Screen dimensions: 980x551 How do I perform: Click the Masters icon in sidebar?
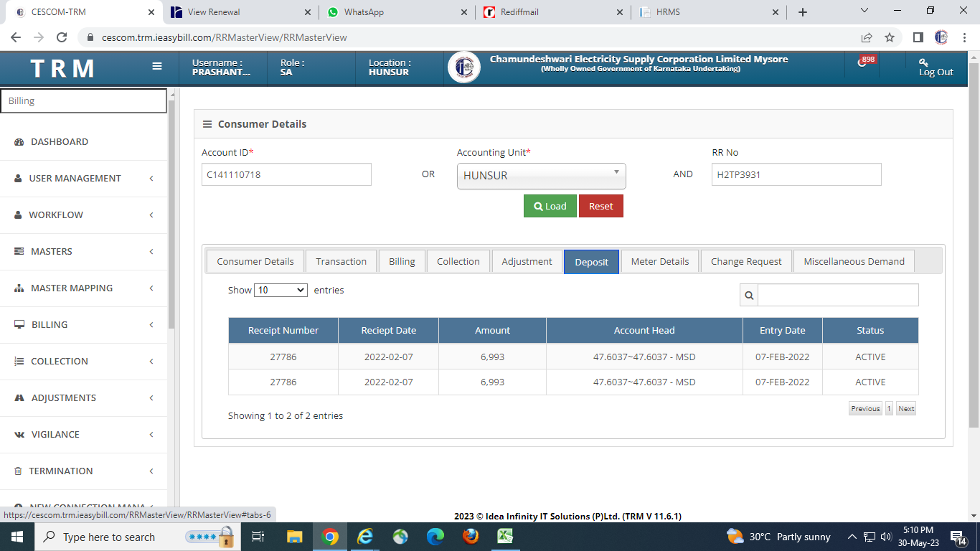[x=19, y=252]
